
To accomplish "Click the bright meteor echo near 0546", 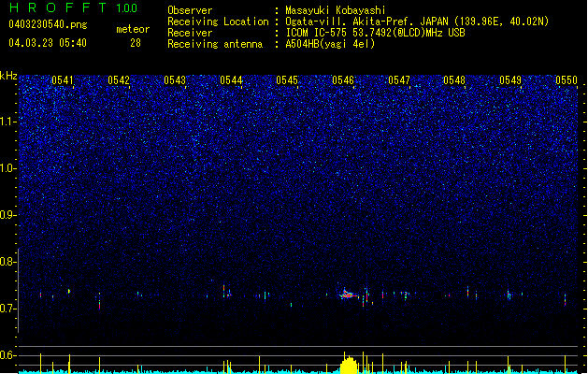I will click(348, 295).
